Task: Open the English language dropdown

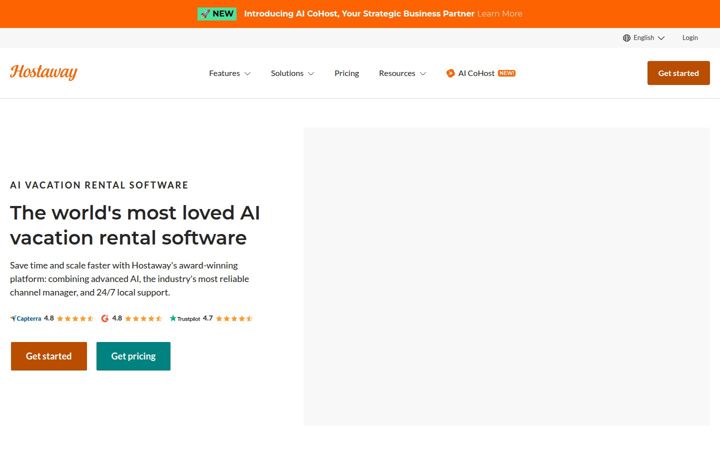Action: 643,38
